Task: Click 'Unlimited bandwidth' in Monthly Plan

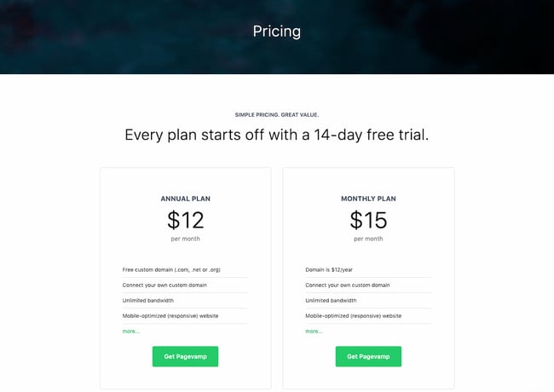Action: [332, 300]
